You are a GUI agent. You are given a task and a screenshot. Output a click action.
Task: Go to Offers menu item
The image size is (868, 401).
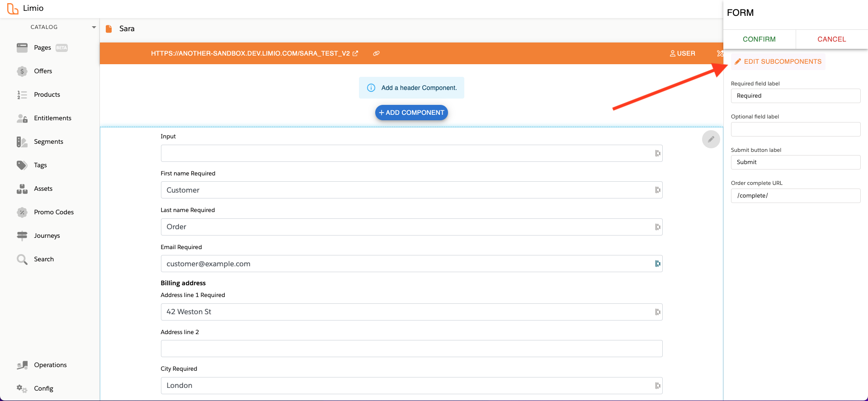43,71
